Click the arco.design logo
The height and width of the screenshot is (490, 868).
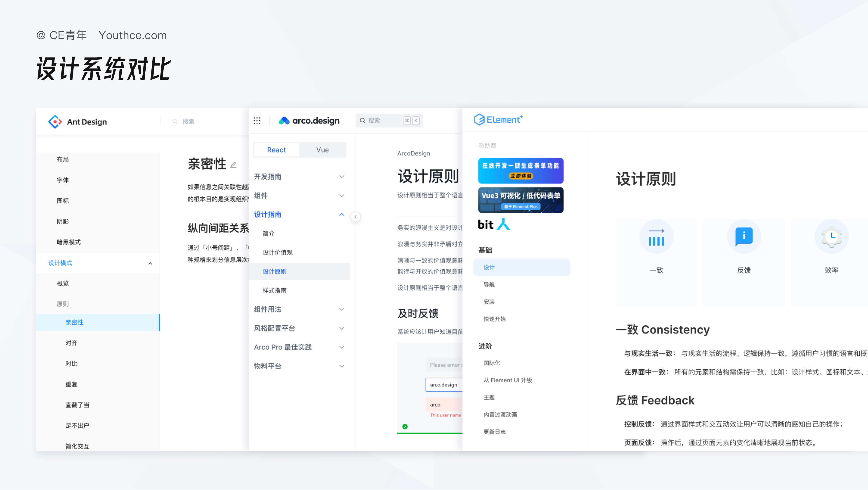click(x=309, y=121)
